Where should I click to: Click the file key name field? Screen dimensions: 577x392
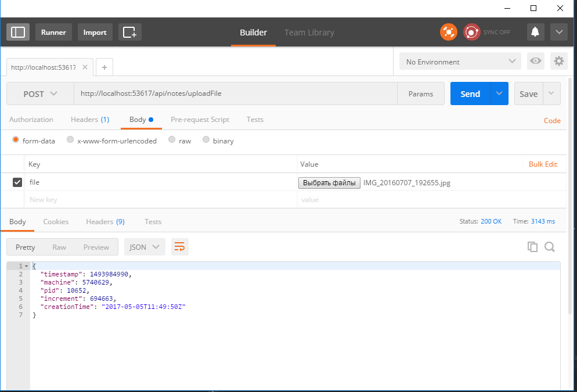tap(160, 182)
